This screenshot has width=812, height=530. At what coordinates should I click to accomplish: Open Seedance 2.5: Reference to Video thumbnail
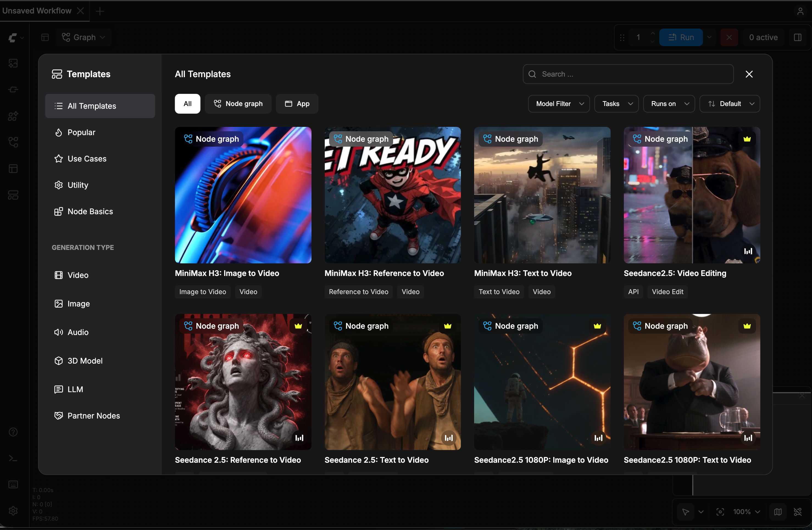click(243, 382)
